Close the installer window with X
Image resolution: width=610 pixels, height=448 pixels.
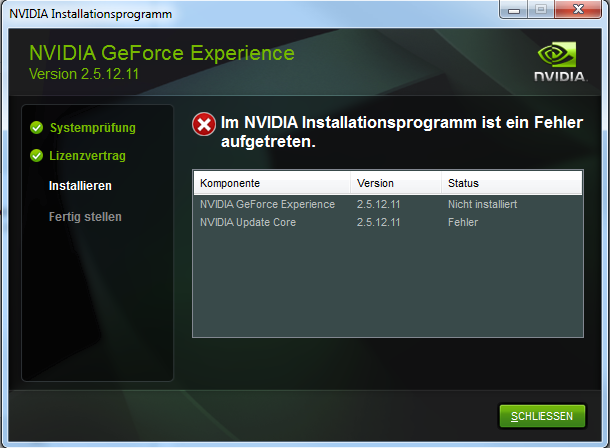pos(578,9)
